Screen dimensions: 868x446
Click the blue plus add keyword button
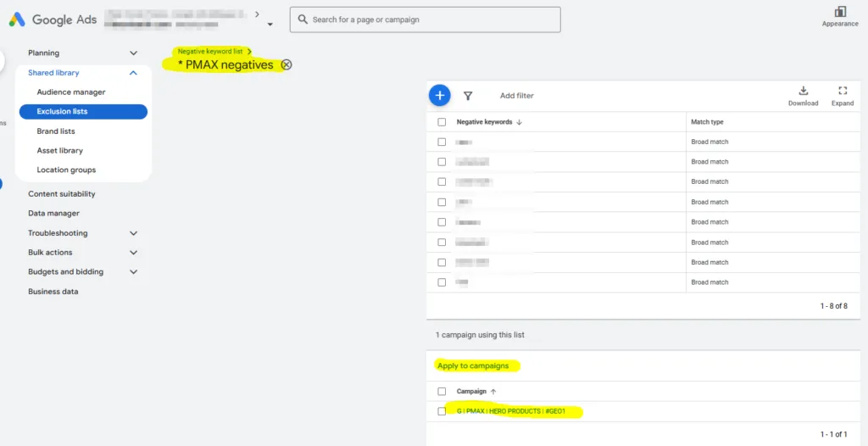[440, 95]
